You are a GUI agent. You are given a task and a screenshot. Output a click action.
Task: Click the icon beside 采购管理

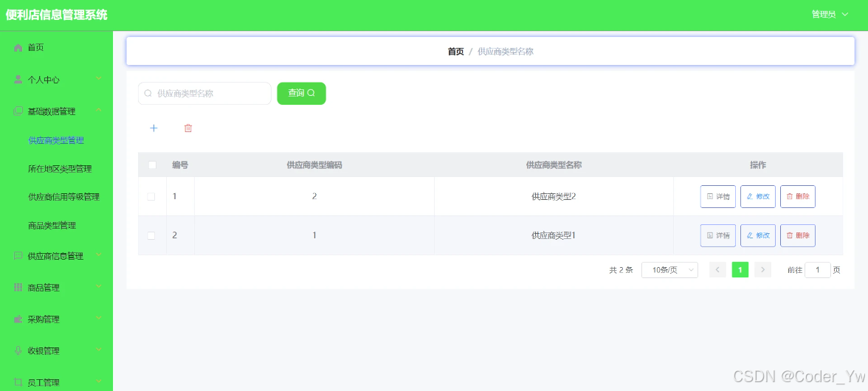pyautogui.click(x=18, y=319)
